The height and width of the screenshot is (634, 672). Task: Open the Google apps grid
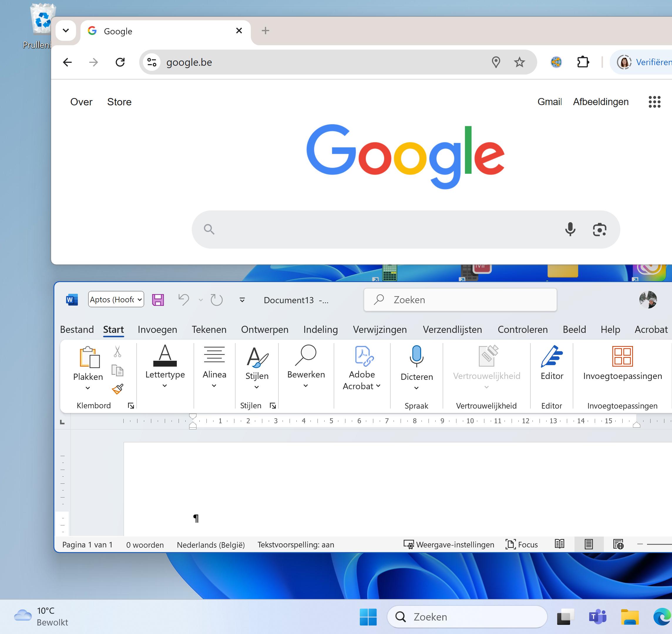pos(654,102)
